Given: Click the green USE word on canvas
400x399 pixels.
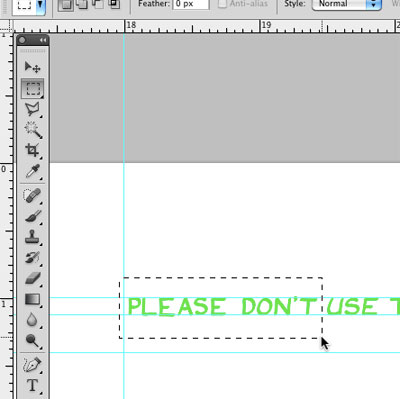Looking at the screenshot, I should click(x=352, y=307).
